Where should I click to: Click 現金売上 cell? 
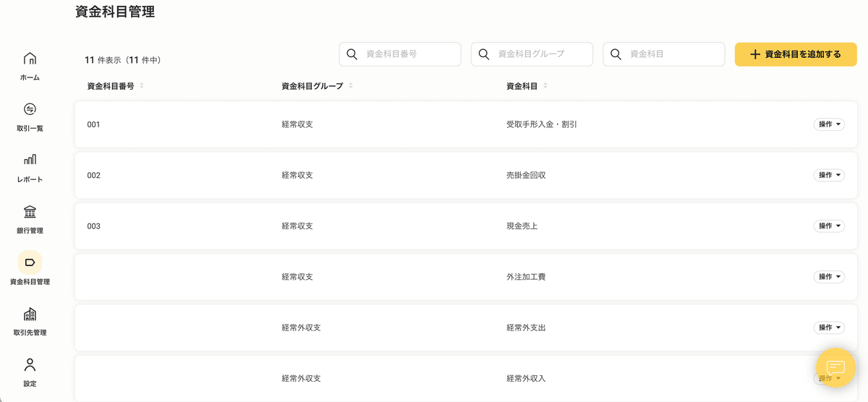click(x=522, y=226)
